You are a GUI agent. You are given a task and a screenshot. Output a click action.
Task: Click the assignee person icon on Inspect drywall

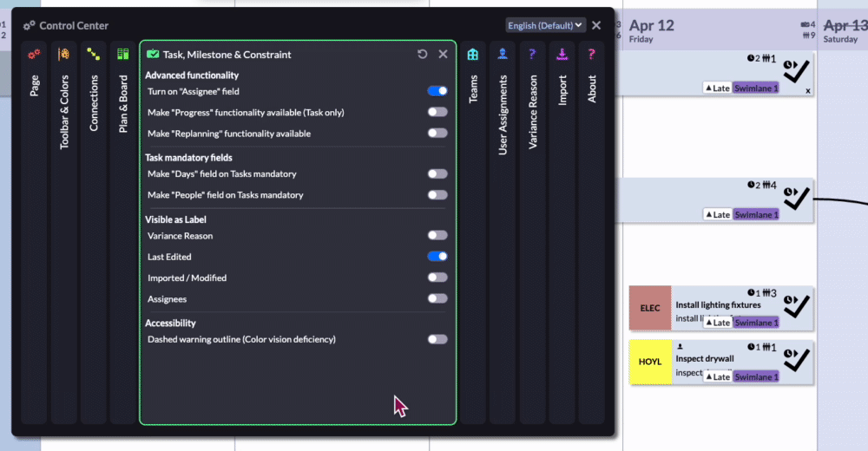tap(680, 347)
